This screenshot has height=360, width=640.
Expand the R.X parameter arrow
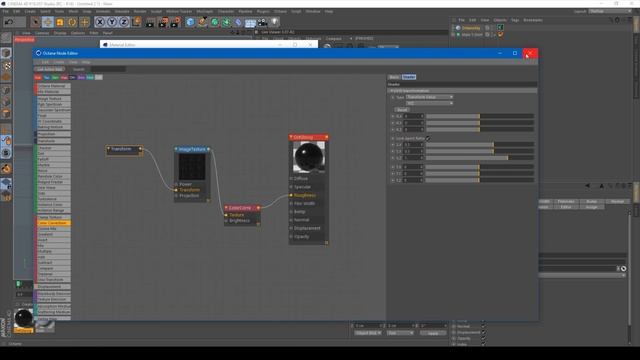tap(393, 116)
